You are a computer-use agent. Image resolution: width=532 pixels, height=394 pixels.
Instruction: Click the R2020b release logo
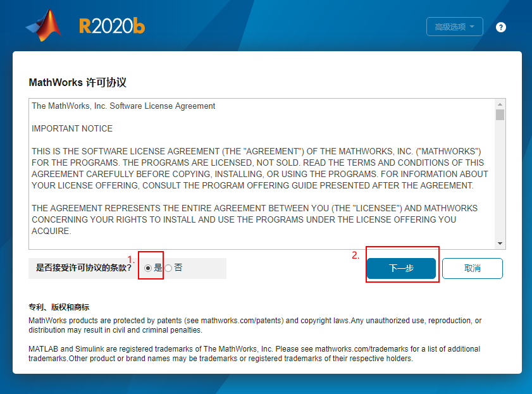click(112, 26)
